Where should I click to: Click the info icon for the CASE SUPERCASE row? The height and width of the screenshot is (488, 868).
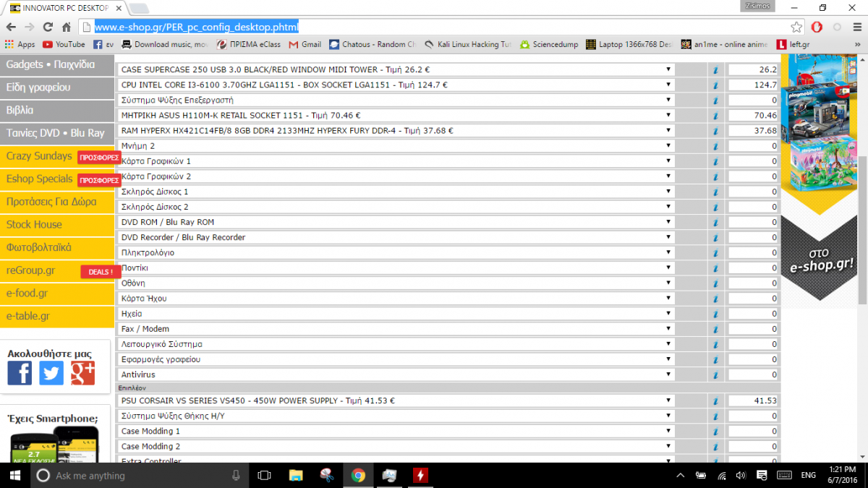(x=715, y=70)
